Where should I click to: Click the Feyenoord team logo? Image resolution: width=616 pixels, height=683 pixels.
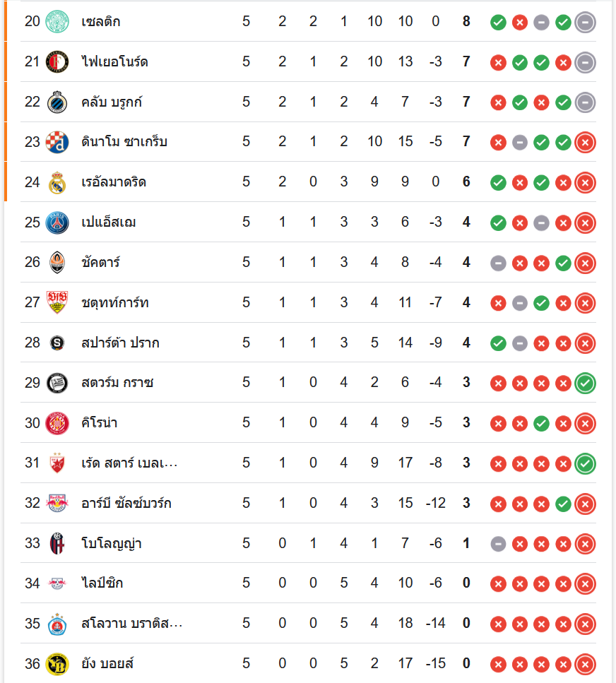coord(57,61)
